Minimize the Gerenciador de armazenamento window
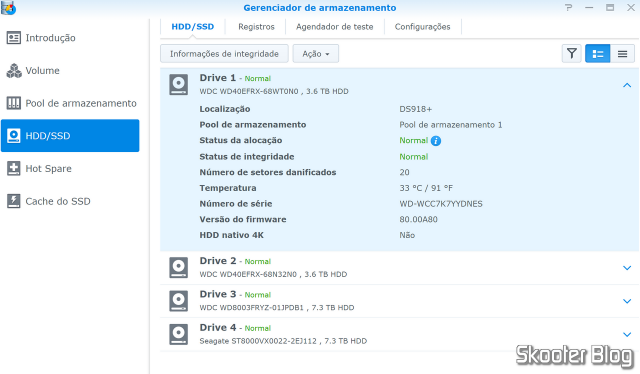 point(589,7)
